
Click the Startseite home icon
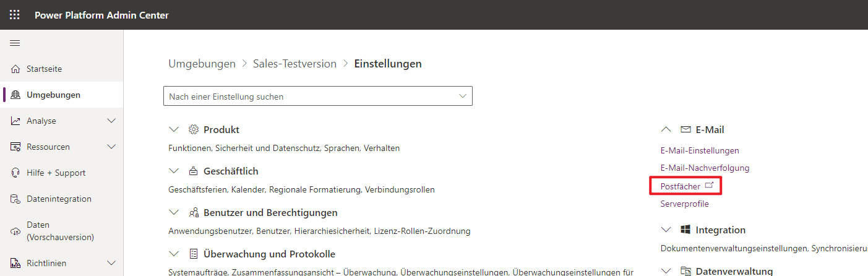tap(15, 69)
